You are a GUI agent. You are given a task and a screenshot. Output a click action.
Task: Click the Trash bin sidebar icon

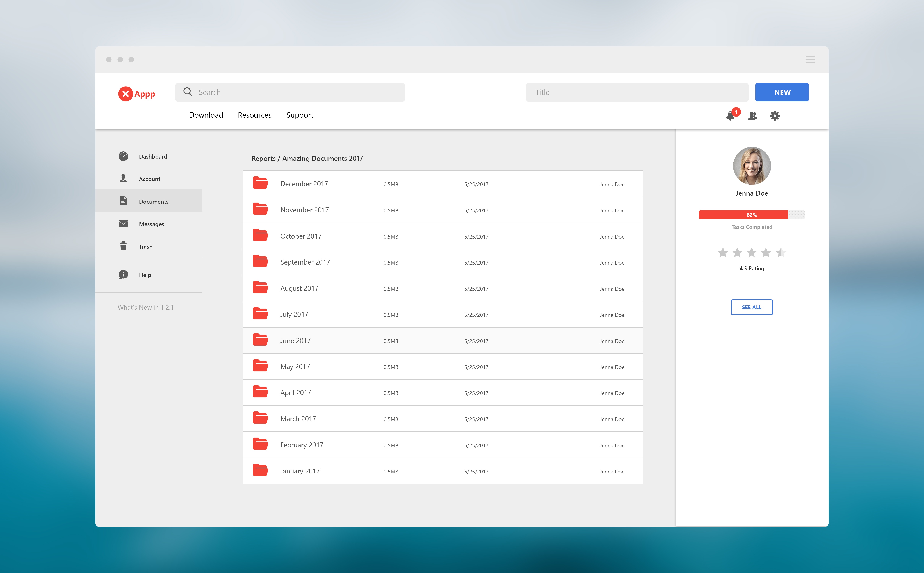[123, 246]
